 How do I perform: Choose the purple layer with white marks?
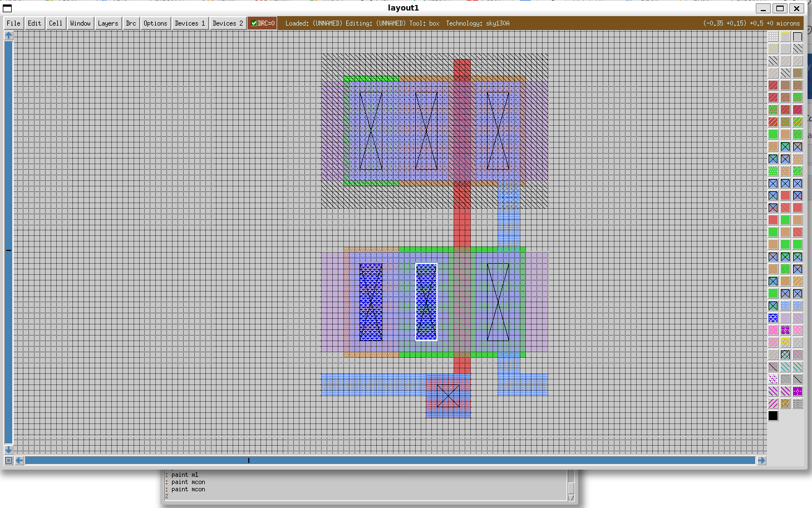click(x=785, y=330)
